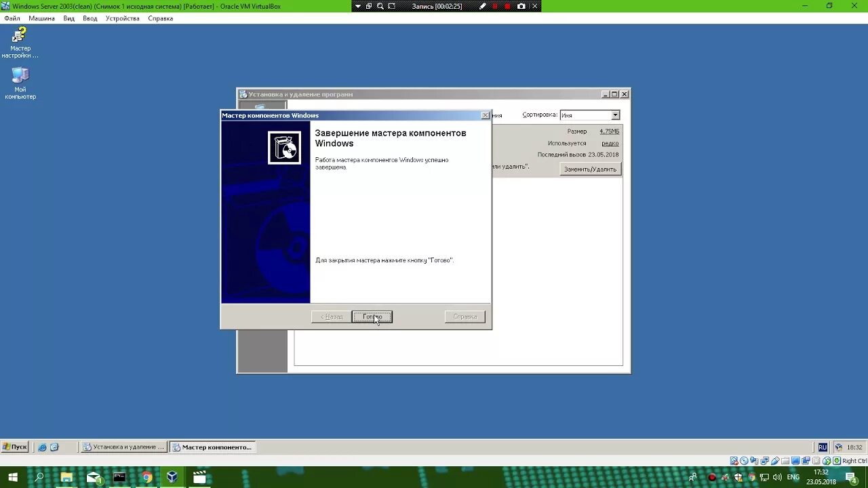Open the Вид menu

pyautogui.click(x=69, y=18)
